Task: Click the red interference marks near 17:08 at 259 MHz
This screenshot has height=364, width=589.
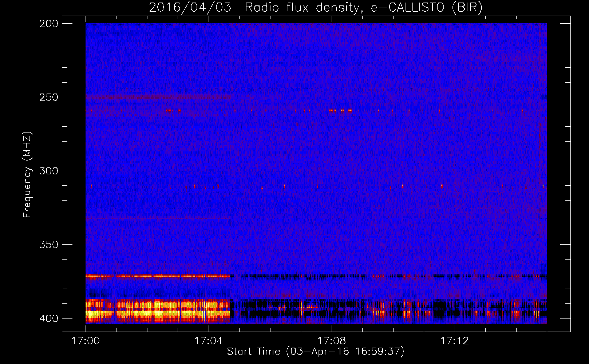Action: (x=341, y=110)
